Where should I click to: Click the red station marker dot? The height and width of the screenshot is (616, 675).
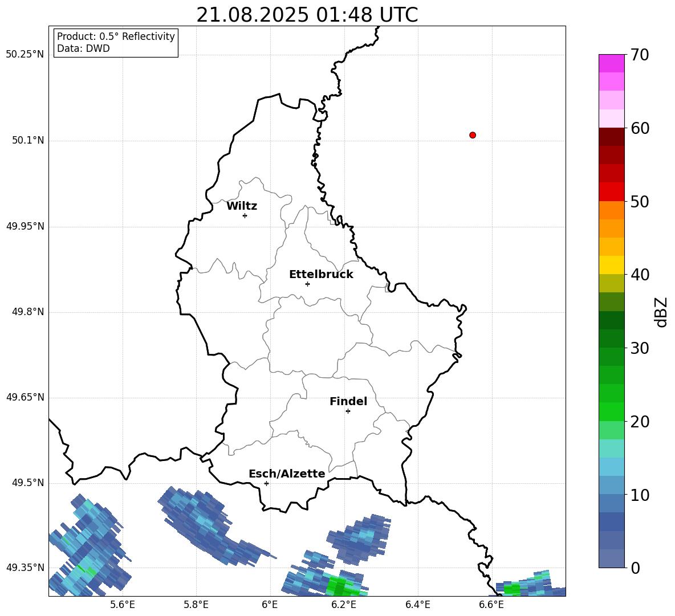pyautogui.click(x=473, y=135)
